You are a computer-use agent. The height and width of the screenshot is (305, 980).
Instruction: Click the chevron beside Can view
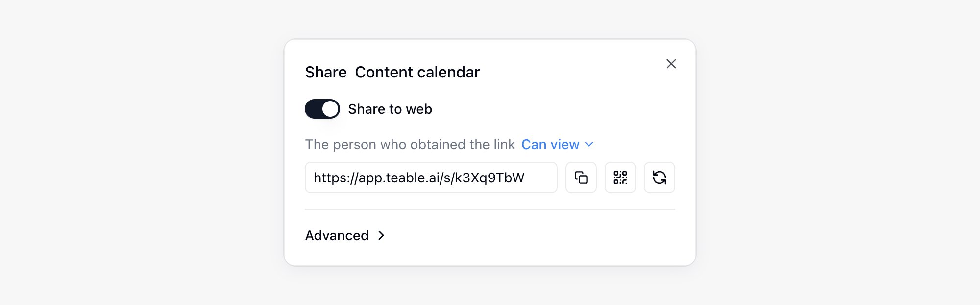(589, 144)
